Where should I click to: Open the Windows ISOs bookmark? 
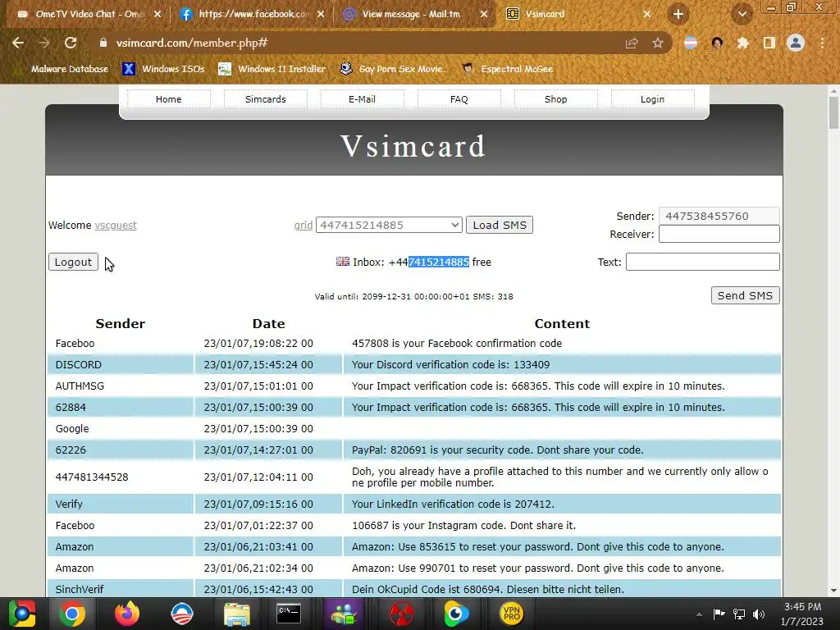click(163, 69)
